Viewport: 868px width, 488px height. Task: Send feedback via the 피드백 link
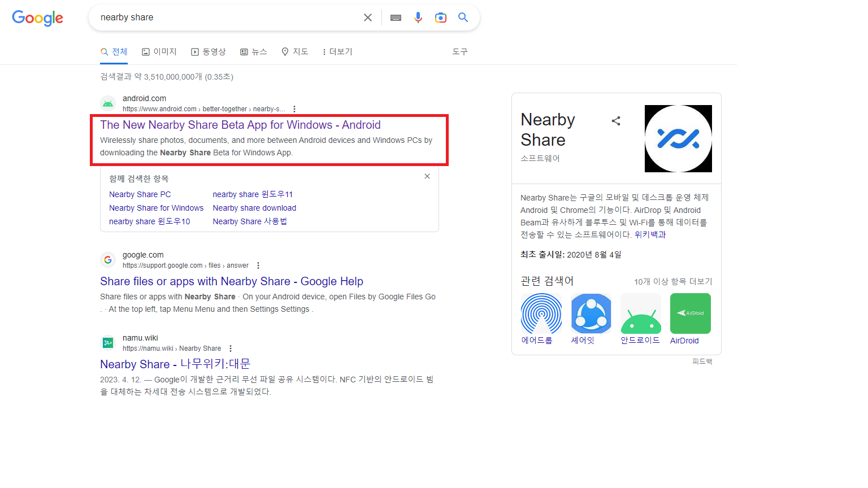[702, 361]
